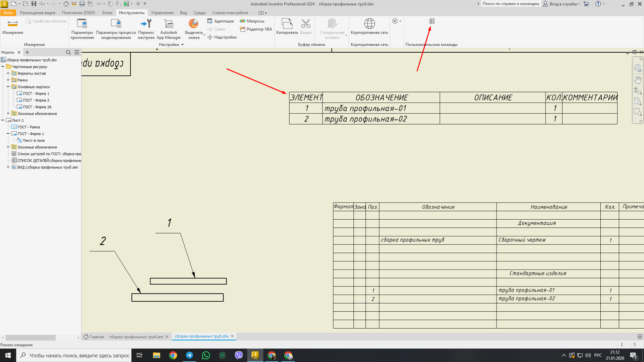Collapse Основные надписи tree node
The height and width of the screenshot is (362, 644).
[x=8, y=86]
